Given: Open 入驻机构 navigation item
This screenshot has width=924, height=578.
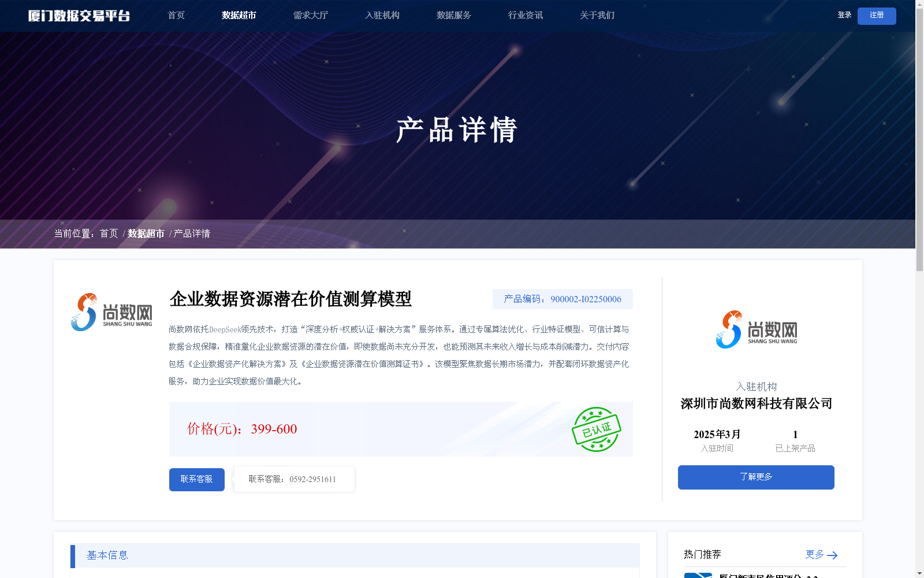Looking at the screenshot, I should [382, 16].
